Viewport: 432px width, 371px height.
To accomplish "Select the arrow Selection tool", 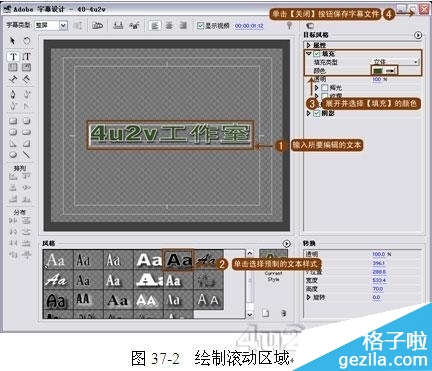I will click(x=12, y=41).
